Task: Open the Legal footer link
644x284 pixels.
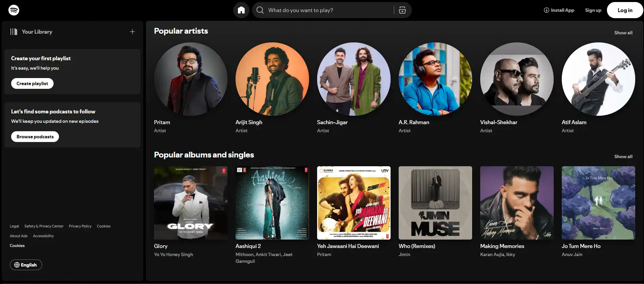Action: pos(14,226)
